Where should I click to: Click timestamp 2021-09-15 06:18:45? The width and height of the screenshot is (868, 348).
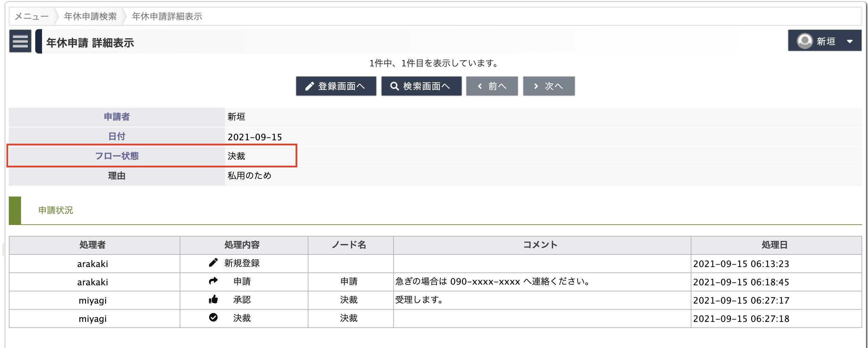point(741,282)
